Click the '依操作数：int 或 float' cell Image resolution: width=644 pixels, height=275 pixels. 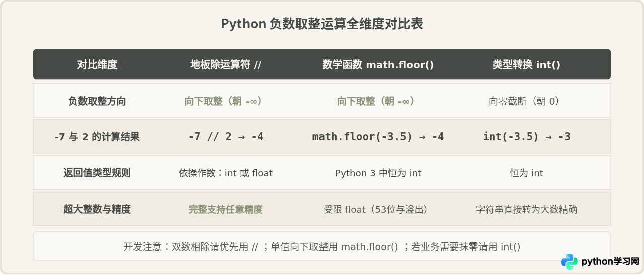(x=225, y=173)
